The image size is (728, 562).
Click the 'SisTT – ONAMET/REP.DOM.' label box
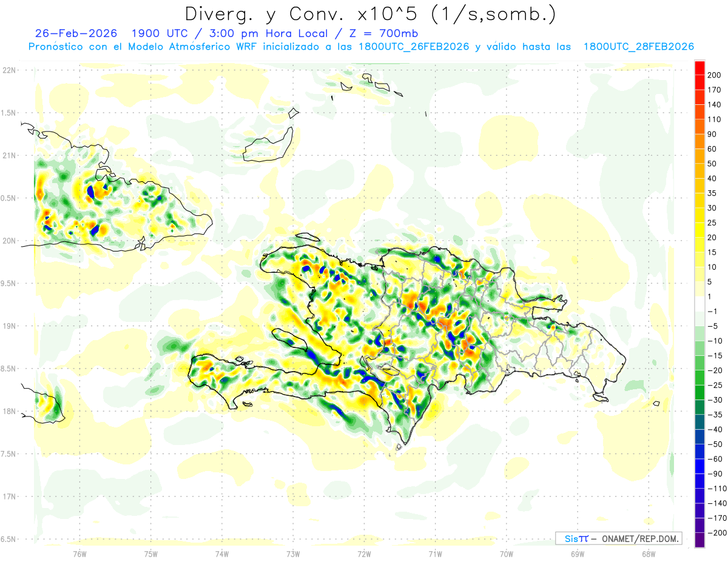click(619, 538)
